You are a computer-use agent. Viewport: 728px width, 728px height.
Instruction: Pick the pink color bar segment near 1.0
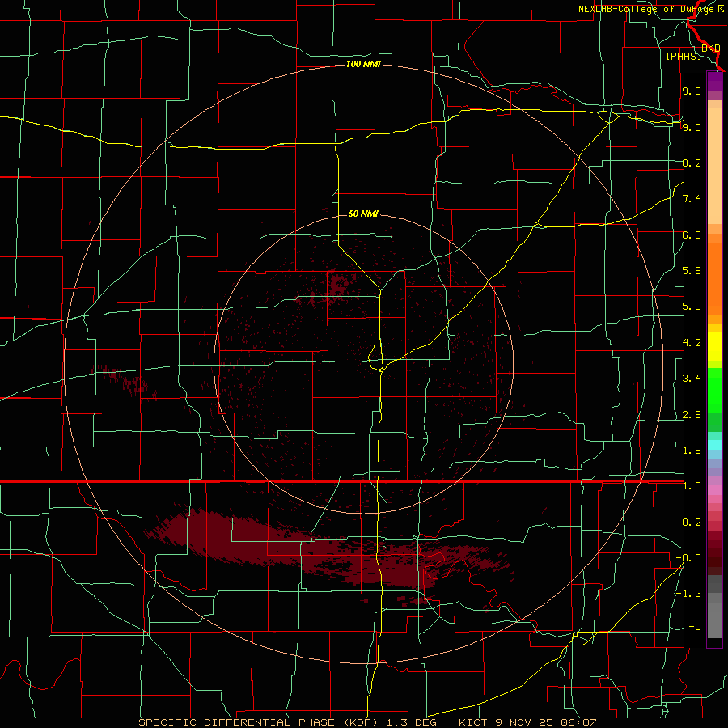714,490
